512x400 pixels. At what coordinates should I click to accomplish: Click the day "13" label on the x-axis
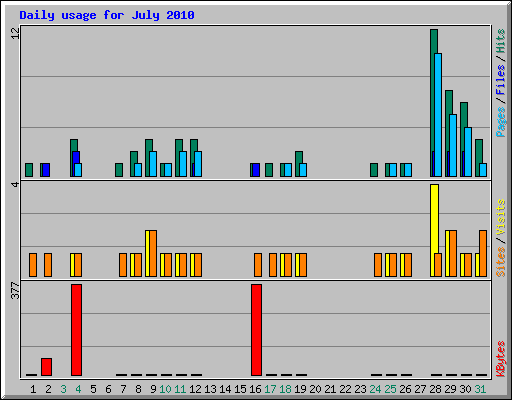coord(210,389)
